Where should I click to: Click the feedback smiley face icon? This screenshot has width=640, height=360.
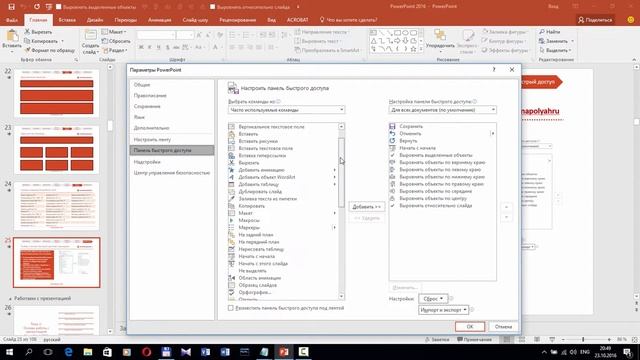[x=631, y=20]
